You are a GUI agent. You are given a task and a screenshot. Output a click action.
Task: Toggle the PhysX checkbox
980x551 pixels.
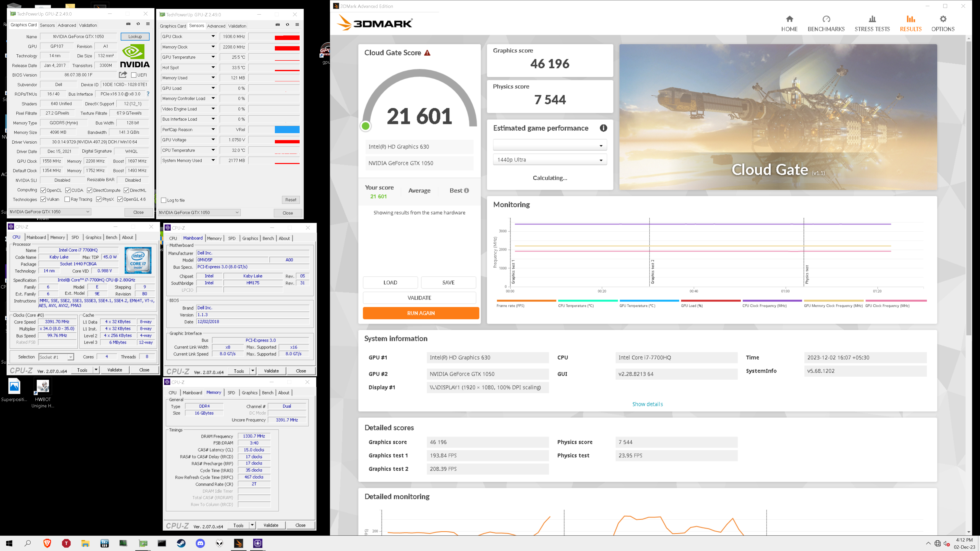[99, 199]
